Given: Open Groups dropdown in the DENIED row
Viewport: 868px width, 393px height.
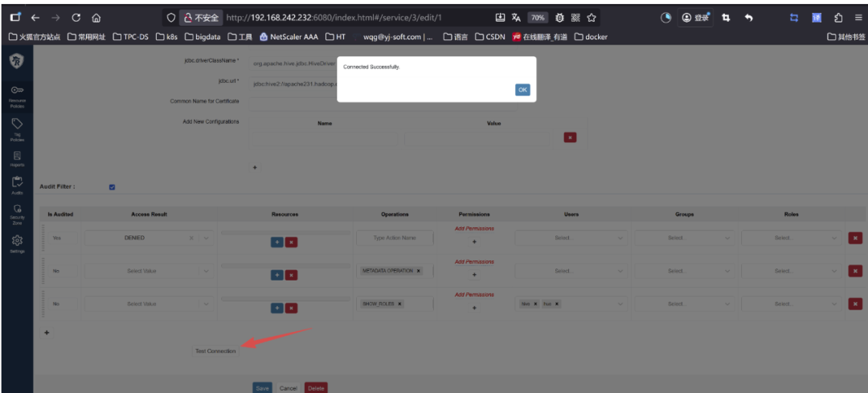Looking at the screenshot, I should 684,238.
